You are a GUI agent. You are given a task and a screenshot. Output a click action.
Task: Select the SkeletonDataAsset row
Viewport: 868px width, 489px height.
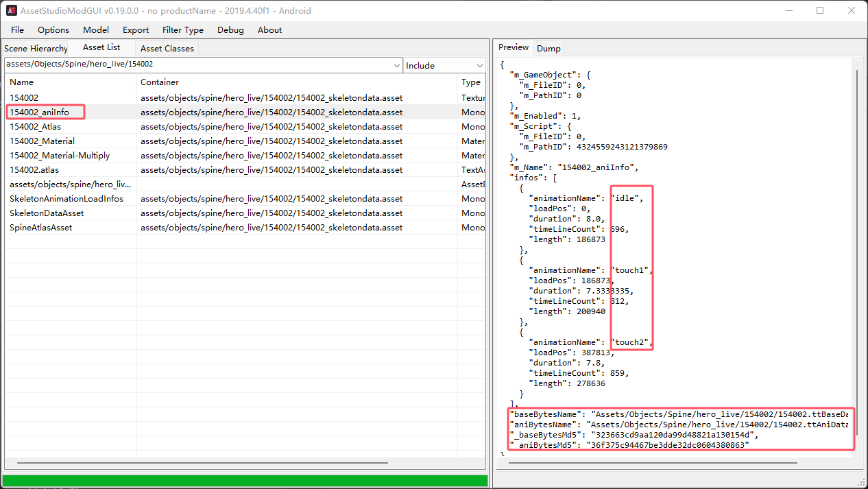(245, 213)
